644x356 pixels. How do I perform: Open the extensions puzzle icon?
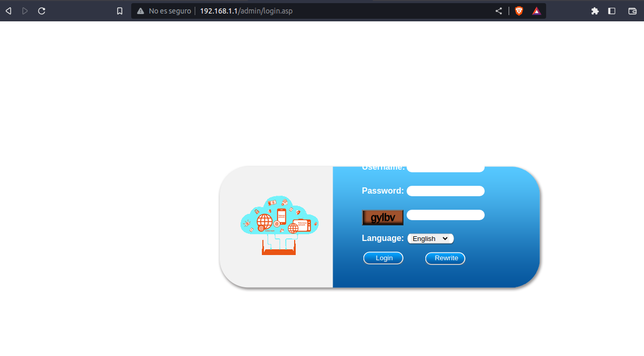click(595, 11)
